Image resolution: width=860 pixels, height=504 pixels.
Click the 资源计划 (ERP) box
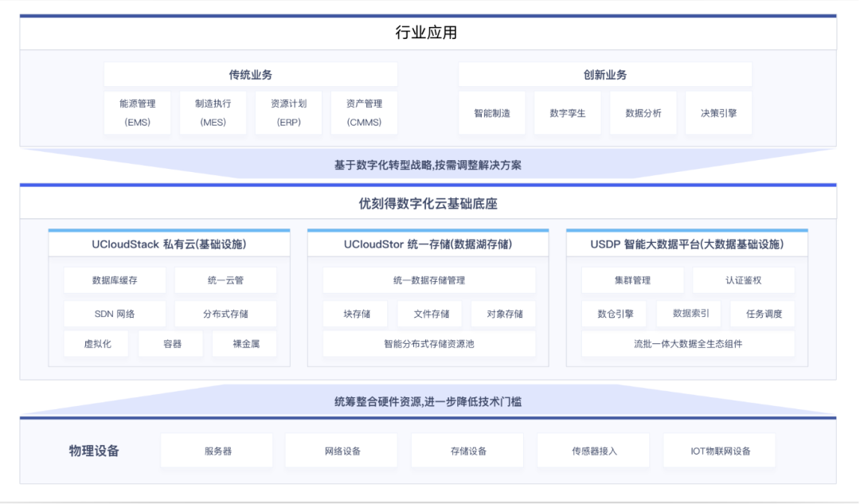(x=288, y=113)
